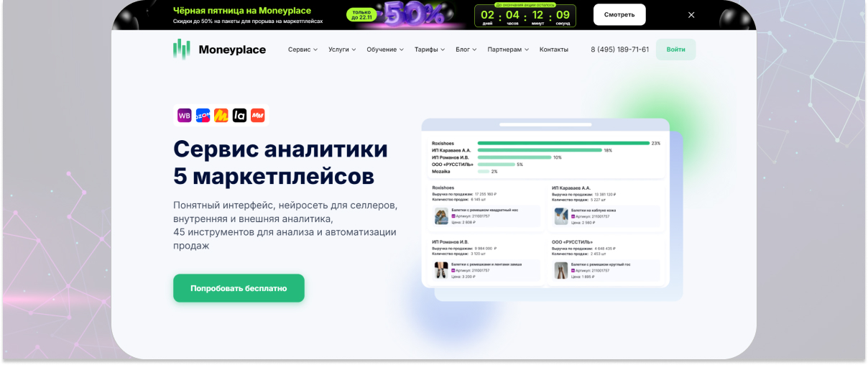Click the countdown minutes value 12
The height and width of the screenshot is (365, 868).
537,14
